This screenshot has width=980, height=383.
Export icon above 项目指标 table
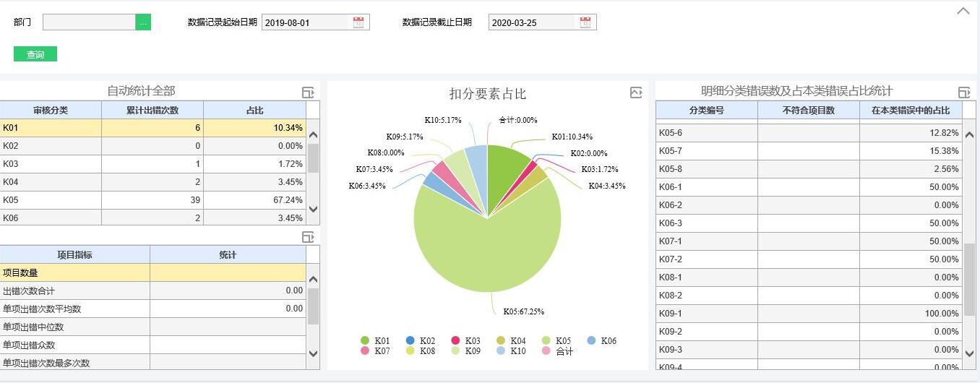(308, 236)
